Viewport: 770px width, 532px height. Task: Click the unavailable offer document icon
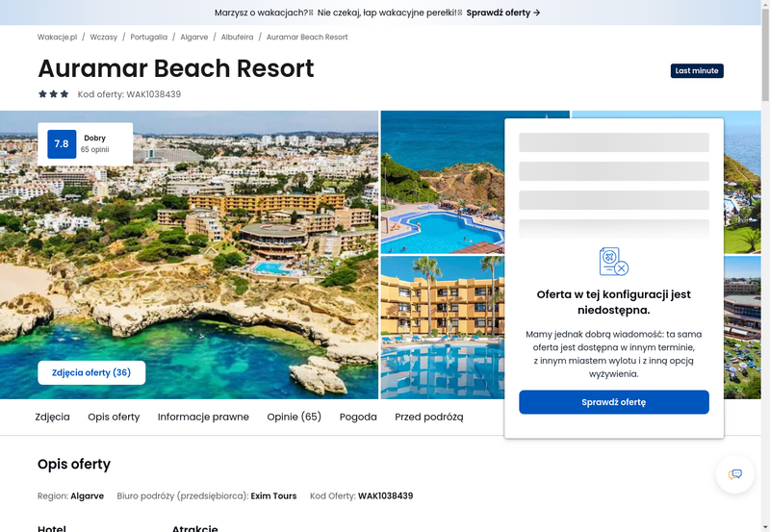coord(614,262)
